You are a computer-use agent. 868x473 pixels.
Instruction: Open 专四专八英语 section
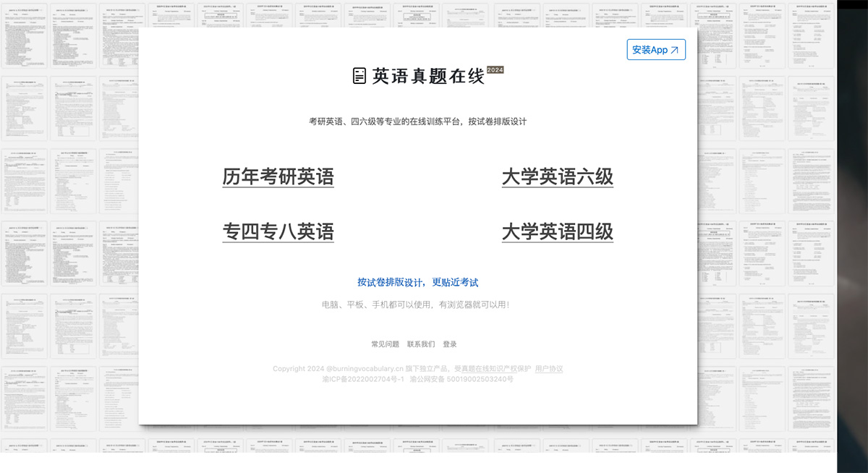[x=279, y=231]
